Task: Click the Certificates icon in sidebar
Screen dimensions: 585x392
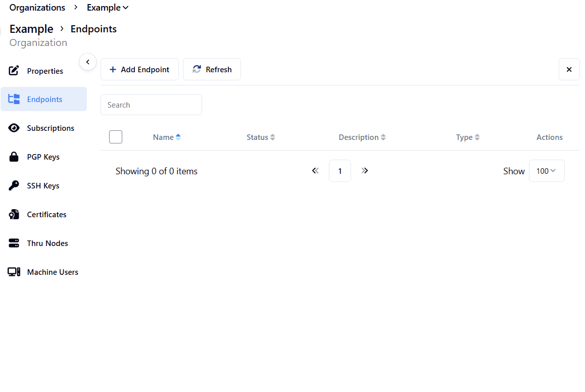Action: point(14,215)
